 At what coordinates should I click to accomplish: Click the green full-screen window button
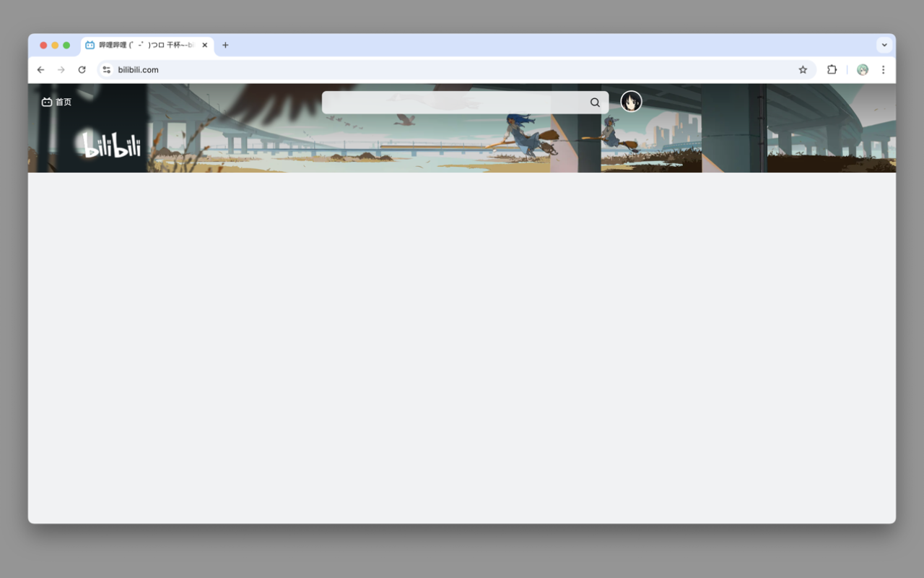coord(66,45)
